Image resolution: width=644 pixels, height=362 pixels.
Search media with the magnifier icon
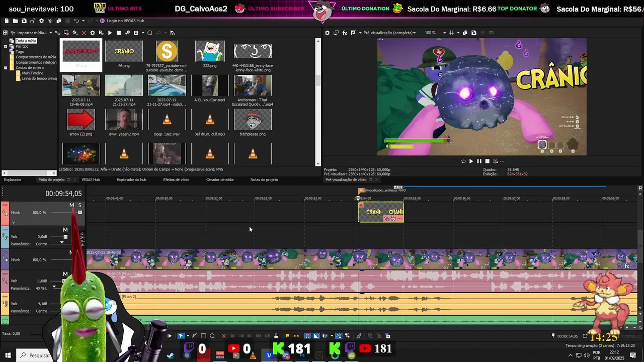click(x=150, y=33)
